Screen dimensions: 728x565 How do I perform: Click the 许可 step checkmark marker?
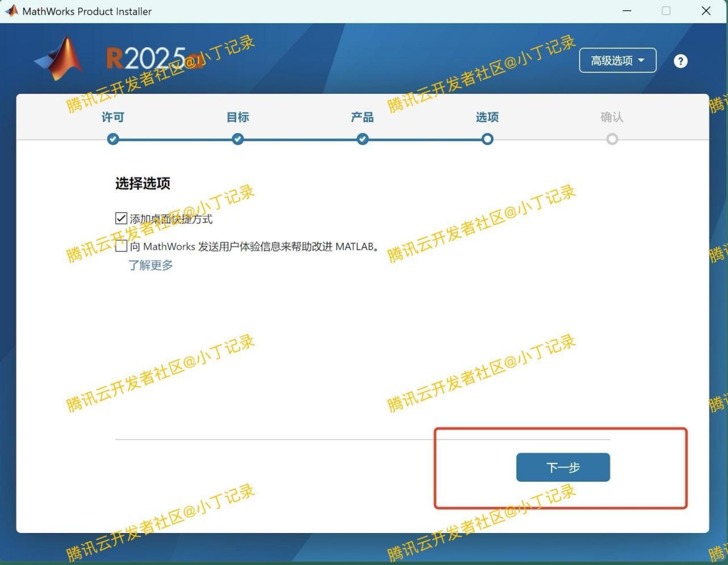(113, 139)
